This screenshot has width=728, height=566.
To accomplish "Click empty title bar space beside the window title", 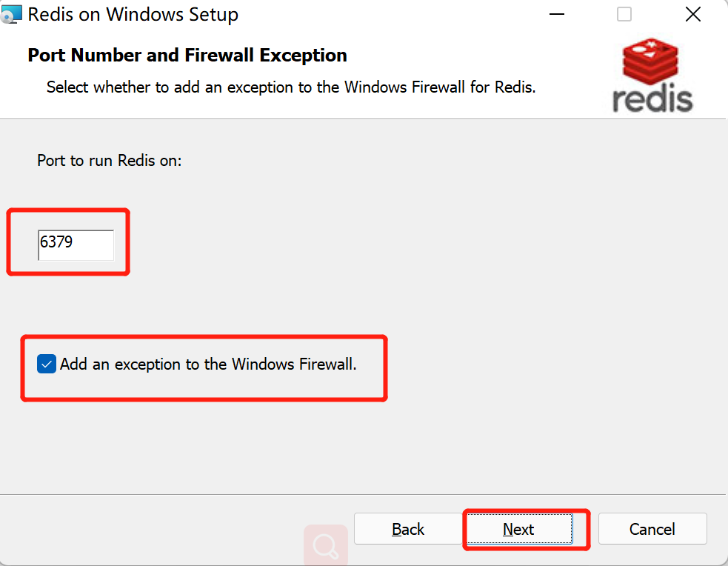I will [x=390, y=14].
